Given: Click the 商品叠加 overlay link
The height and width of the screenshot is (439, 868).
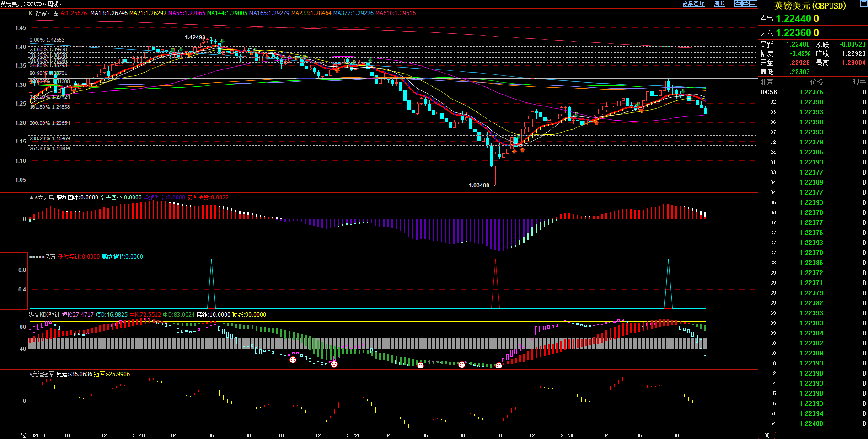Looking at the screenshot, I should tap(693, 4).
